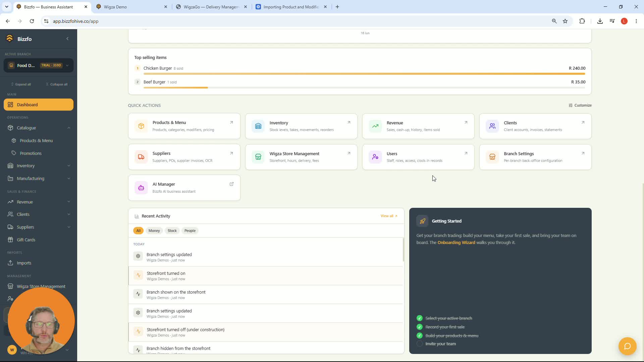Open the Branch Settings shop icon

492,157
